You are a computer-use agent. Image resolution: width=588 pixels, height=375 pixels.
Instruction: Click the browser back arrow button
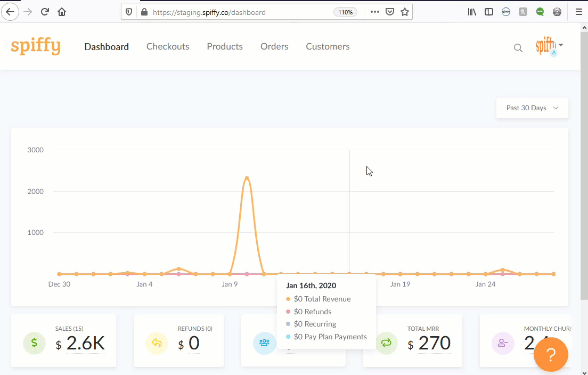10,12
